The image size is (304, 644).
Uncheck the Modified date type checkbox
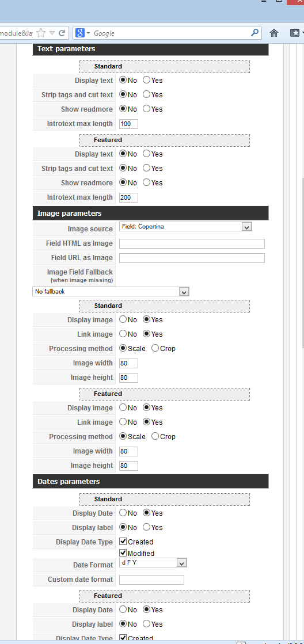[123, 553]
